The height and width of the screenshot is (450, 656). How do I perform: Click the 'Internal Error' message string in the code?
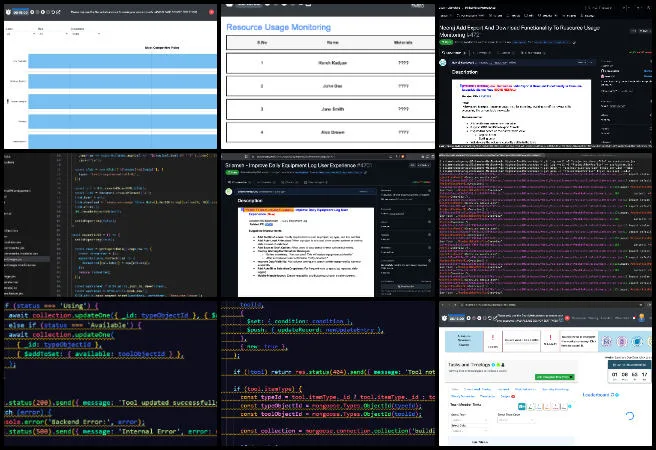[148, 431]
